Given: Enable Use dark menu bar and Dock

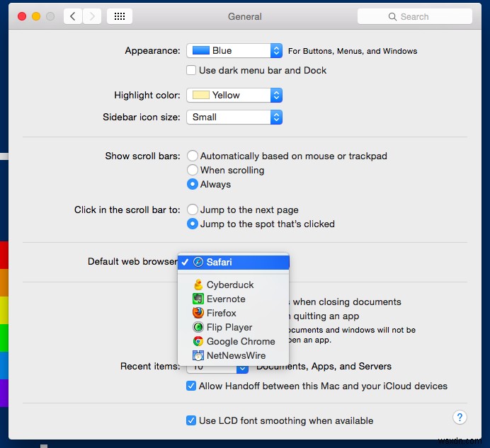Looking at the screenshot, I should click(x=191, y=70).
